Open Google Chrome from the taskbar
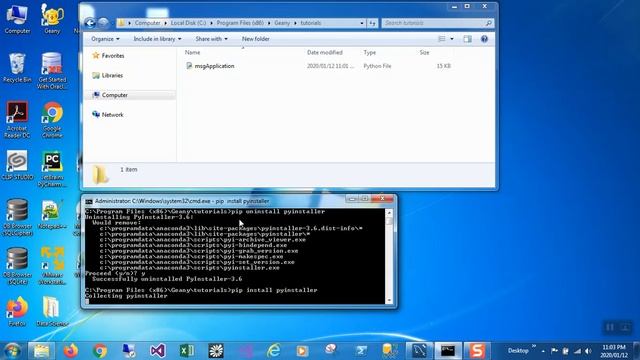640x360 pixels. tap(100, 351)
